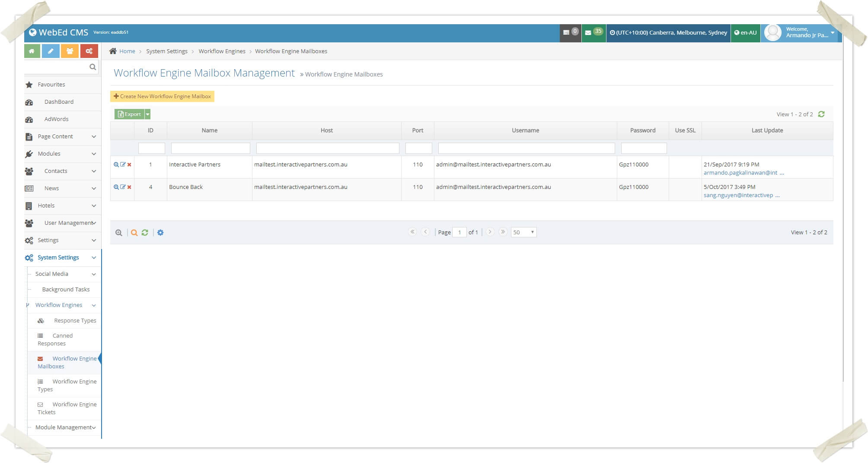The height and width of the screenshot is (463, 868).
Task: Click the Host column filter field
Action: pos(327,148)
